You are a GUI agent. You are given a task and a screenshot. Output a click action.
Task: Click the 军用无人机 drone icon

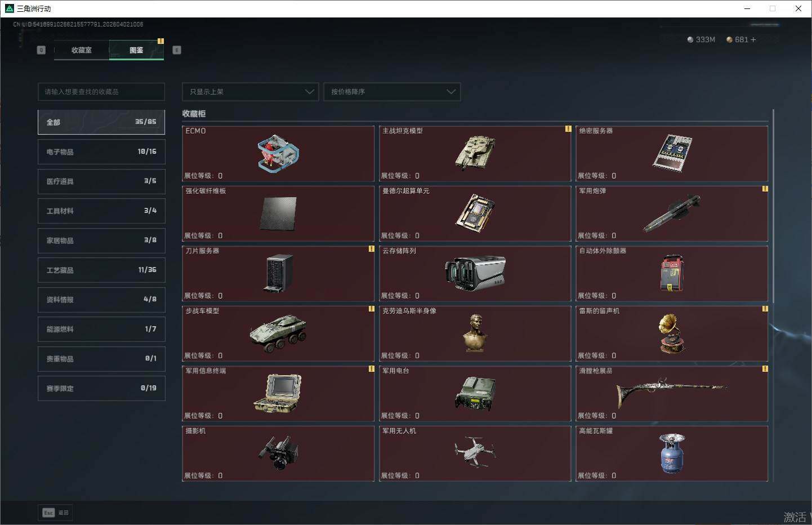pos(475,451)
